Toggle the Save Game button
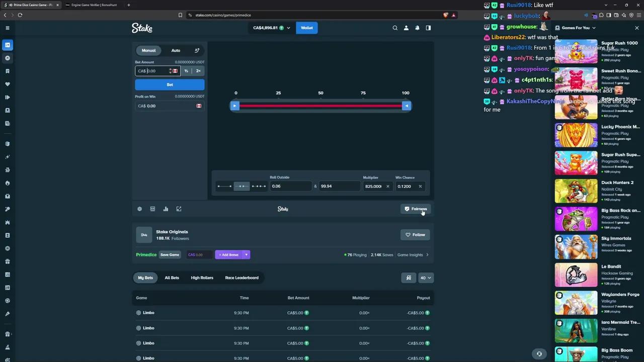The width and height of the screenshot is (644, 362). pyautogui.click(x=170, y=255)
